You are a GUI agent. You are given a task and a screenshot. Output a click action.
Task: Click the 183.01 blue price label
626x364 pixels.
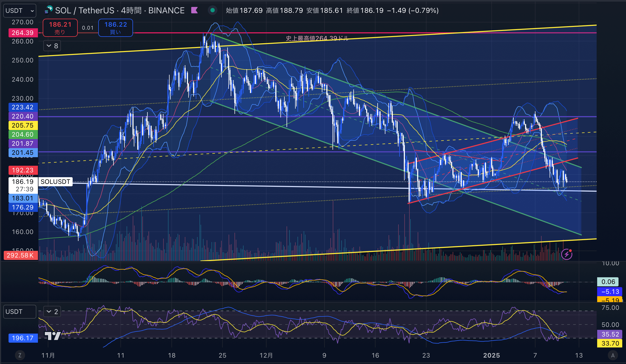click(x=23, y=198)
